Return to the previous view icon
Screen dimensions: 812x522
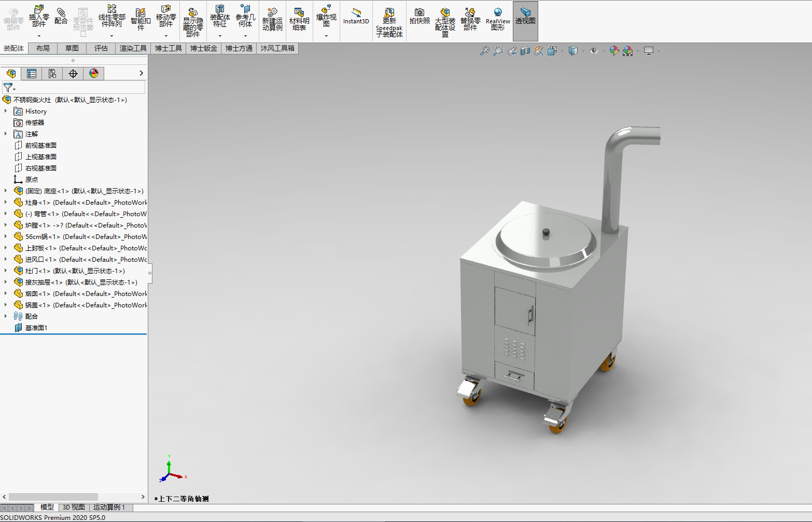click(512, 51)
